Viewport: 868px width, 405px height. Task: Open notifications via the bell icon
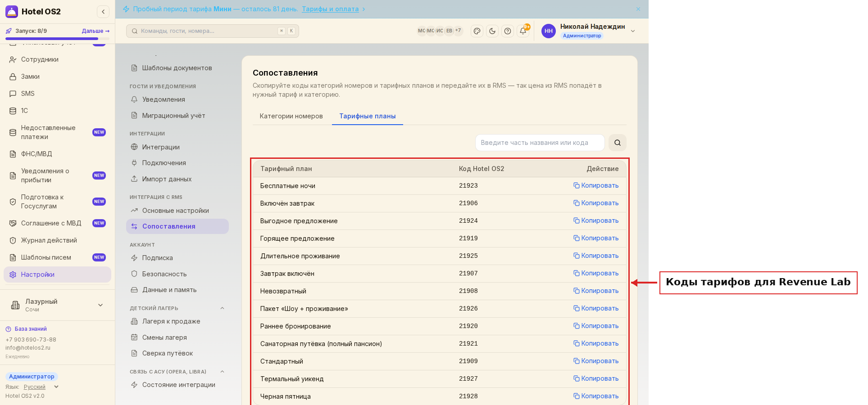tap(523, 31)
